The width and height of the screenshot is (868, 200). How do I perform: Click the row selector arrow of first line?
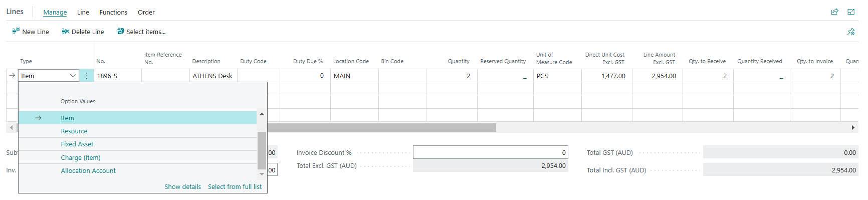tap(12, 76)
